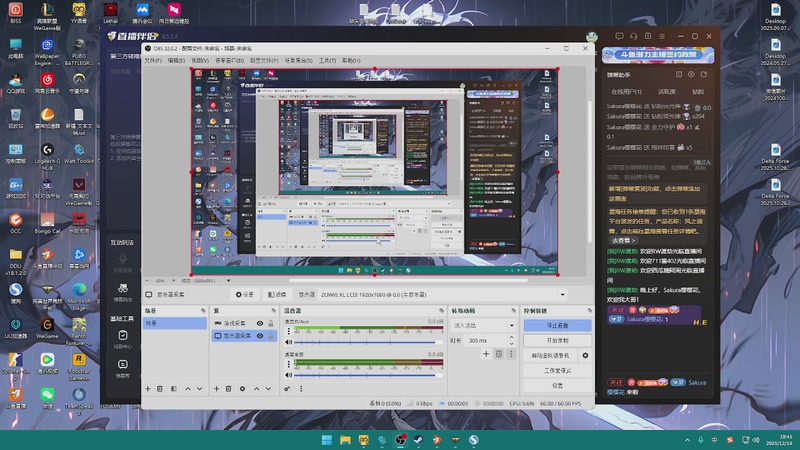Screen dimensions: 800x450
Task: Click the start recording button
Action: pos(558,340)
